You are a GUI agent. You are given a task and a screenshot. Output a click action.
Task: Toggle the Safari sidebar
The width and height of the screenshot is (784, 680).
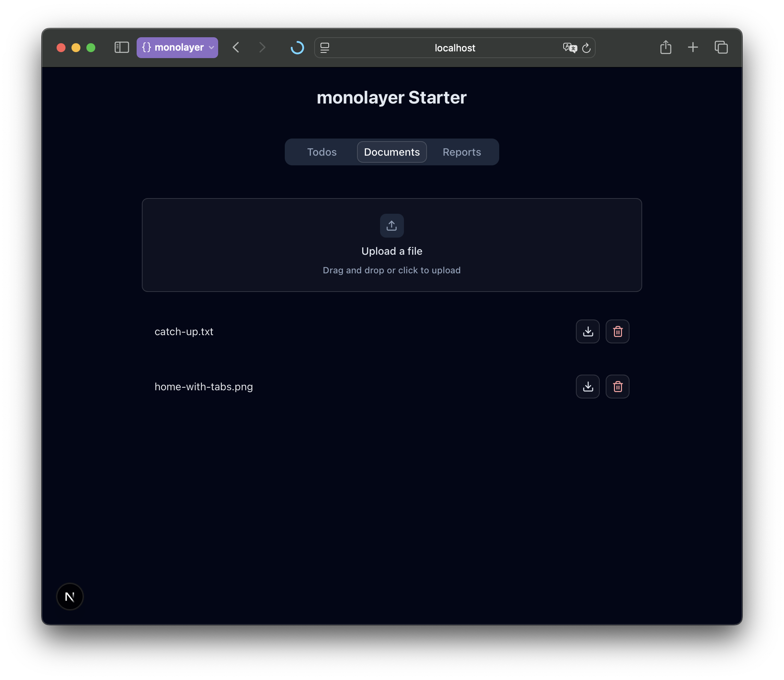point(122,47)
